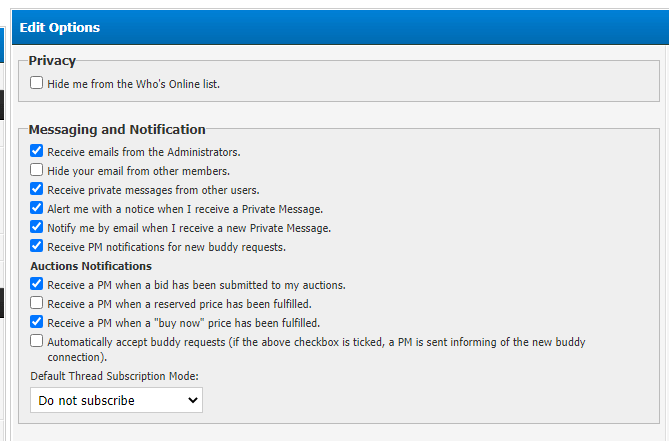
Task: Disable the "buy now" price fulfilled checkbox
Action: 37,323
